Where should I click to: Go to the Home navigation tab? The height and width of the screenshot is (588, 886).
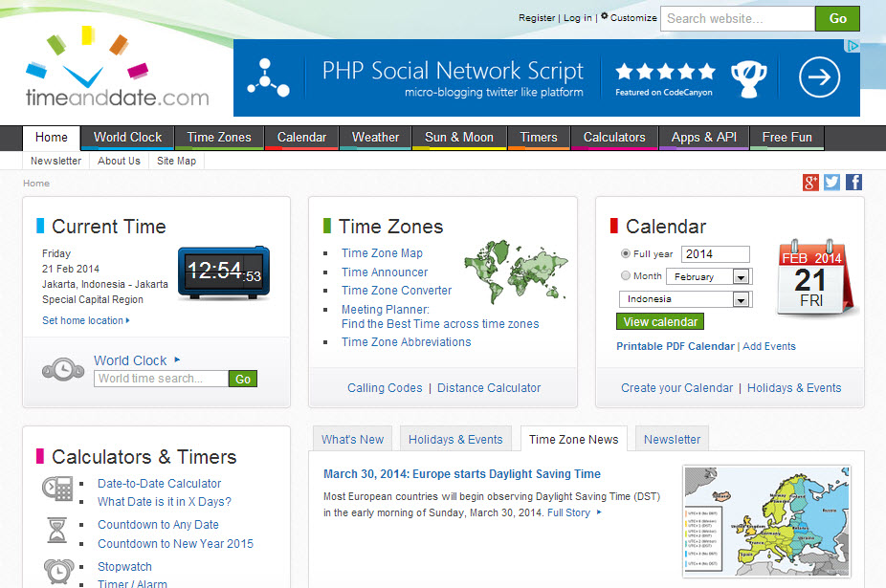coord(52,138)
